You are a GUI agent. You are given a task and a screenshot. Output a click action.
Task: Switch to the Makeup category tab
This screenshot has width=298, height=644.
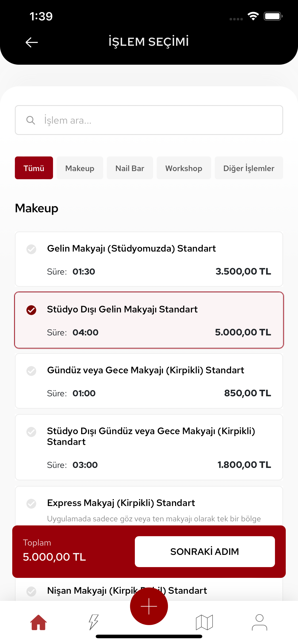80,168
